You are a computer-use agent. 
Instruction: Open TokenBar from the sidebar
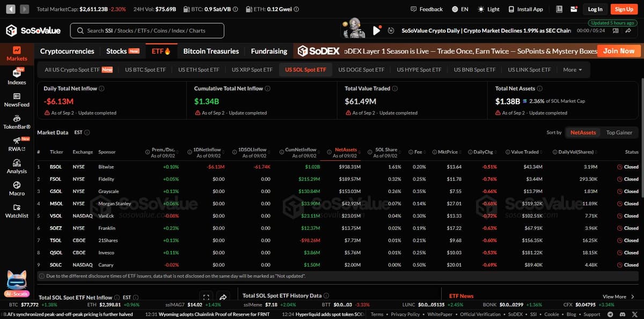[x=17, y=122]
